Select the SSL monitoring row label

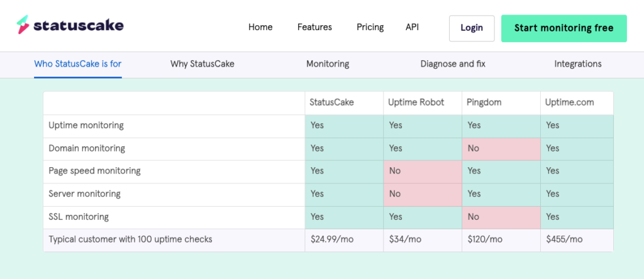pos(79,217)
